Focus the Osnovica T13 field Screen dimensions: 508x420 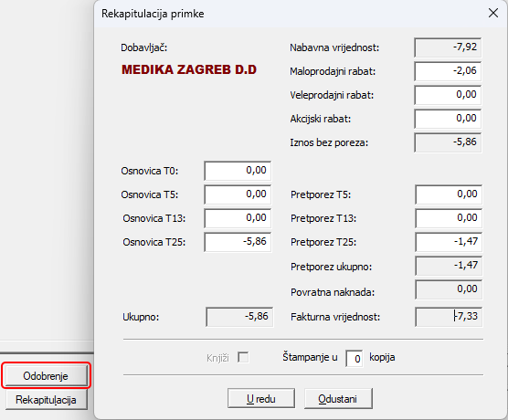[x=238, y=218]
